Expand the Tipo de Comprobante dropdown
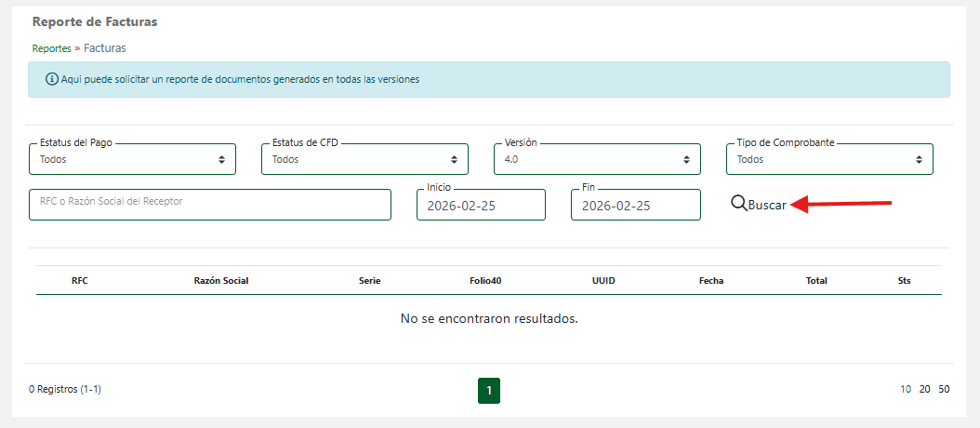This screenshot has width=980, height=428. coord(829,159)
